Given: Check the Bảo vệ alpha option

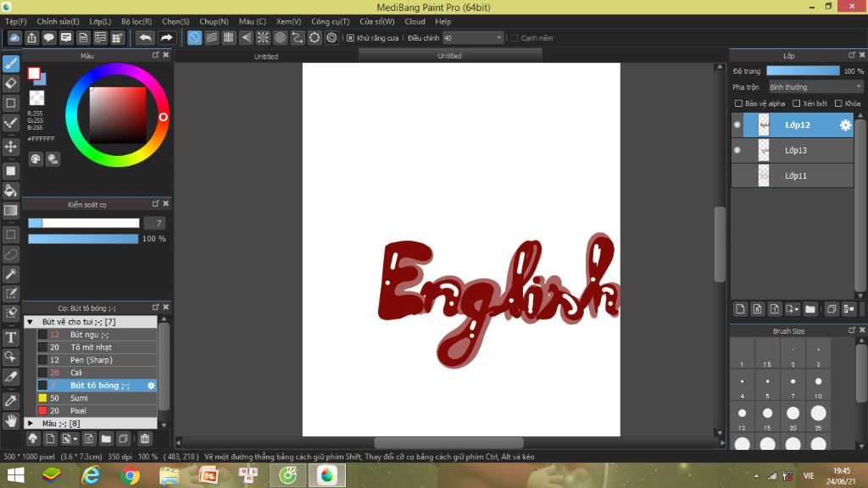Looking at the screenshot, I should pyautogui.click(x=737, y=103).
